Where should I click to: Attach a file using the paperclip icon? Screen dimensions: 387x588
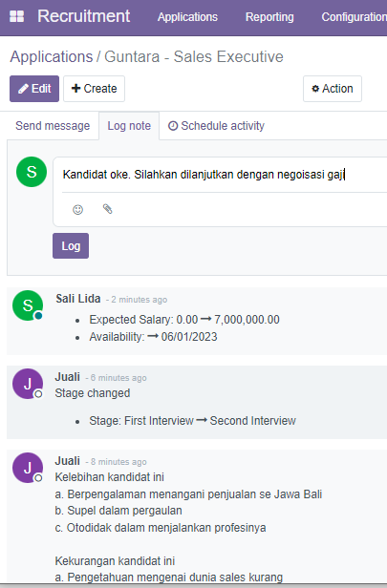pos(107,209)
